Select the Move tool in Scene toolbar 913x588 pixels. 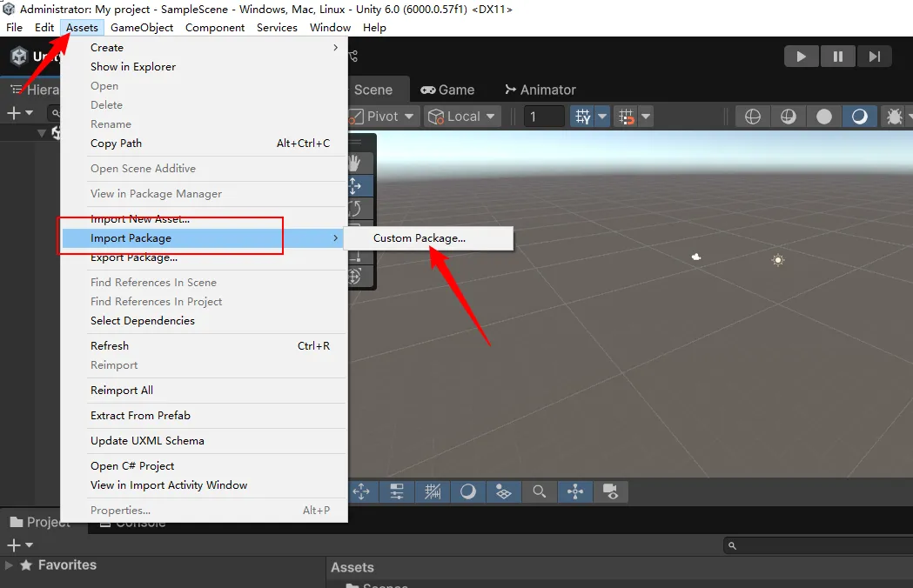(x=354, y=185)
